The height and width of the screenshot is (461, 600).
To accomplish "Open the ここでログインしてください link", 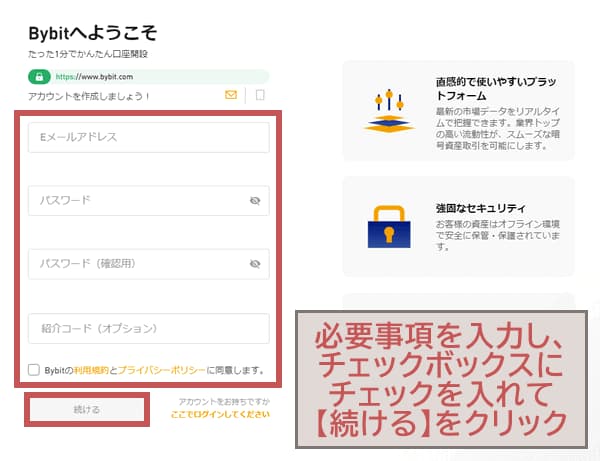I will [220, 414].
